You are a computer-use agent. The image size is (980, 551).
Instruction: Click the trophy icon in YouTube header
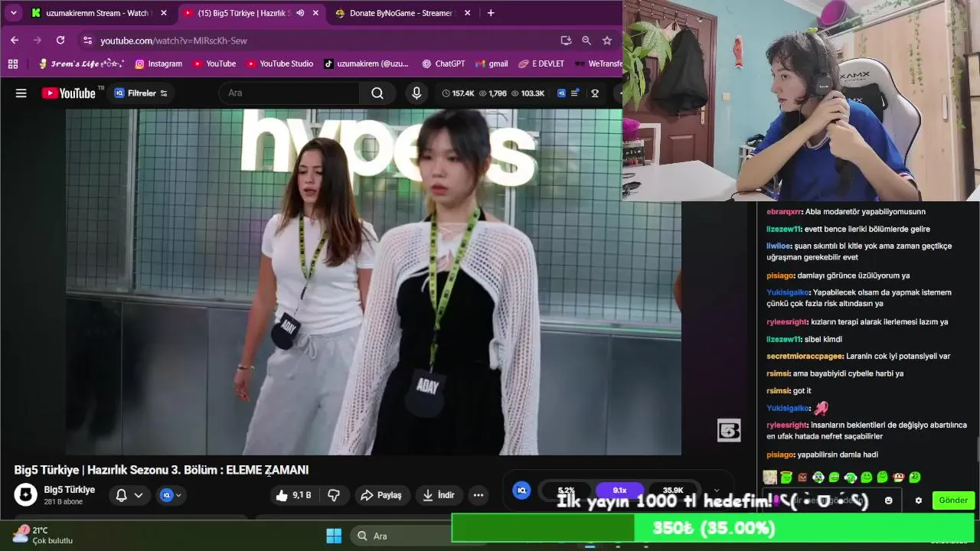tap(595, 93)
